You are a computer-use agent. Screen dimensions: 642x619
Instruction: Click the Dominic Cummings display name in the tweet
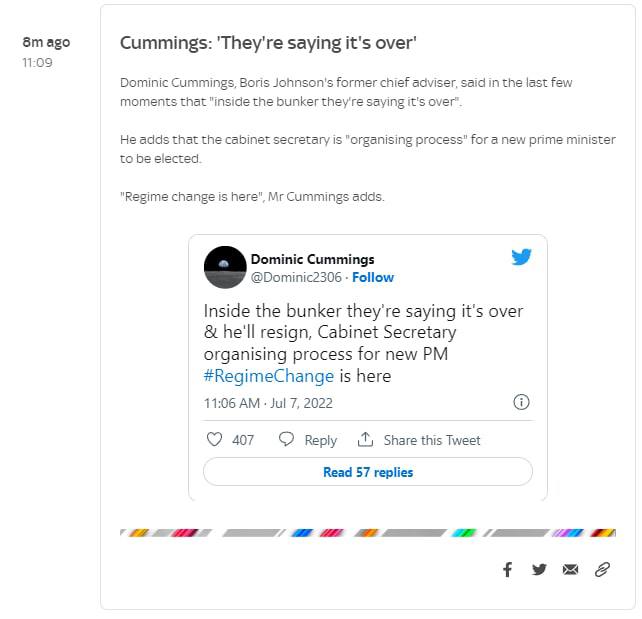(312, 260)
